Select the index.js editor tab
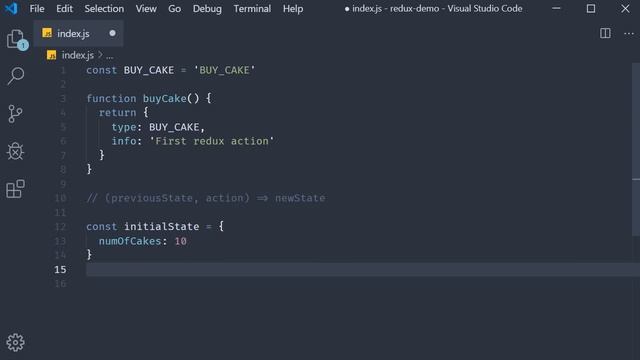640x360 pixels. (x=78, y=33)
